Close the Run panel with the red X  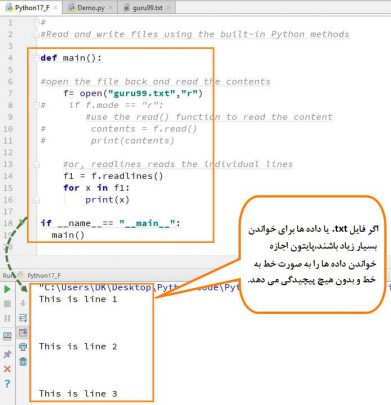tap(7, 369)
